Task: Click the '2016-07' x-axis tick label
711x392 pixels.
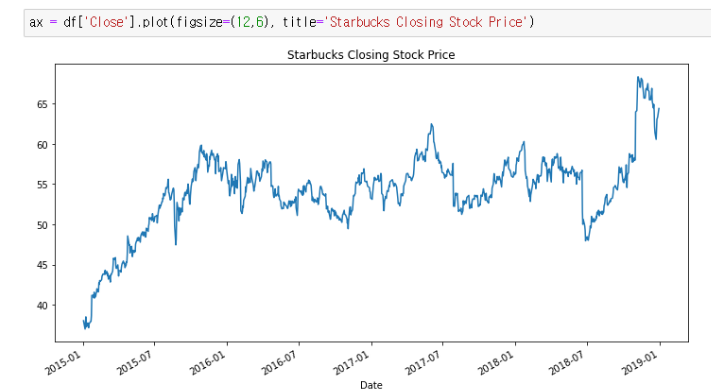Action: click(280, 363)
